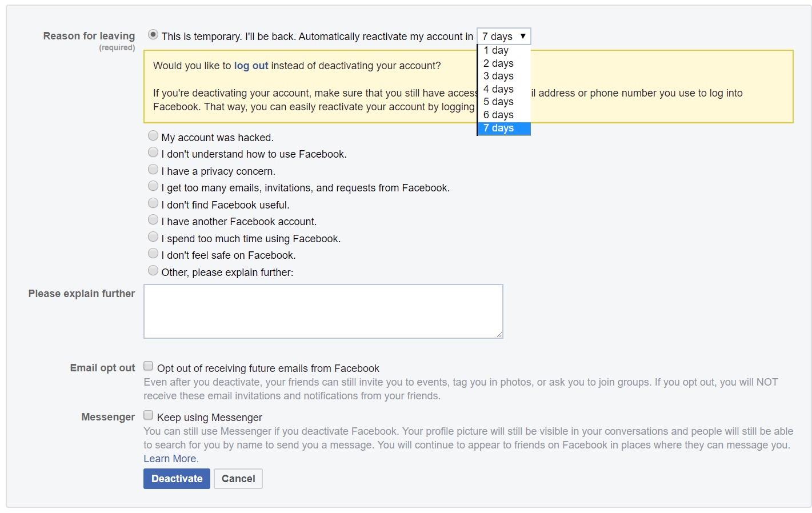This screenshot has width=812, height=513.
Task: Choose "I have another Facebook account" option
Action: click(x=153, y=220)
